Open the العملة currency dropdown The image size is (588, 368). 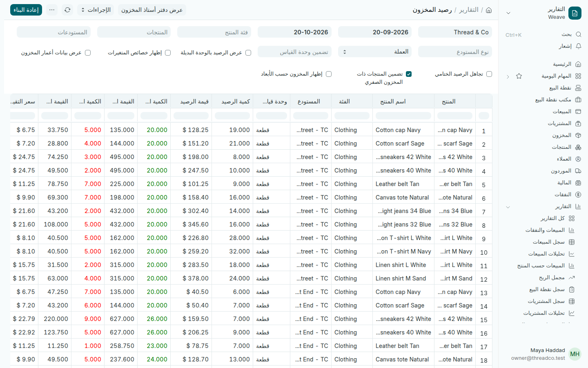point(375,52)
